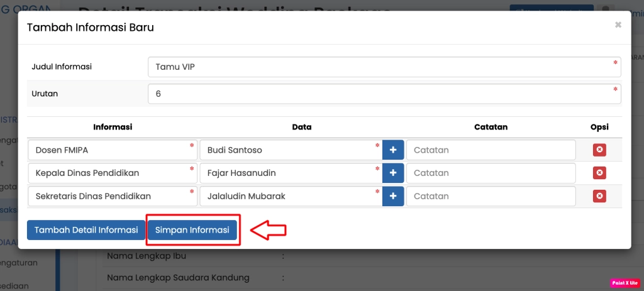Remove the Sekretaris Dinas Pendidikan row
Screen dimensions: 644x291
[599, 196]
